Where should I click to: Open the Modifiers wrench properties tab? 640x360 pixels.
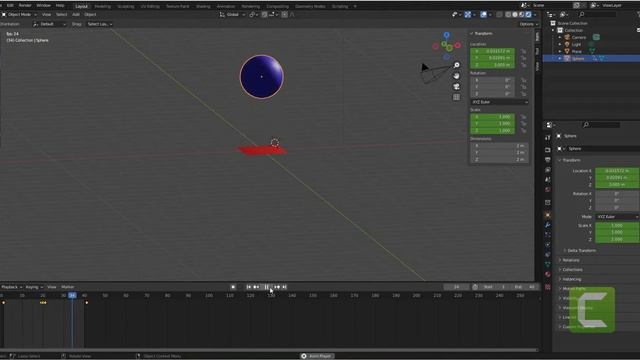[x=548, y=225]
